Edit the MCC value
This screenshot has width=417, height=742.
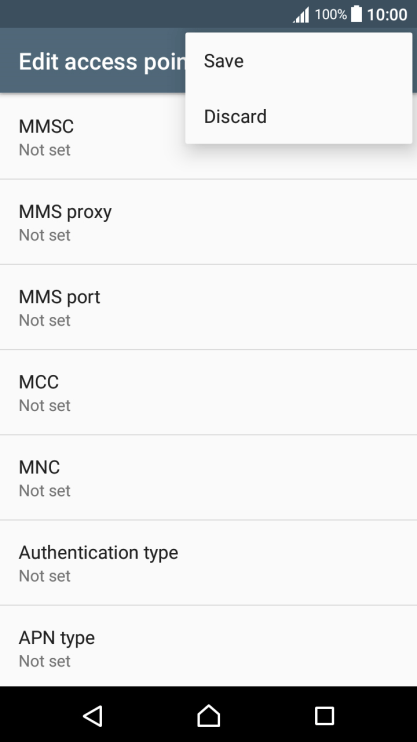(x=208, y=392)
